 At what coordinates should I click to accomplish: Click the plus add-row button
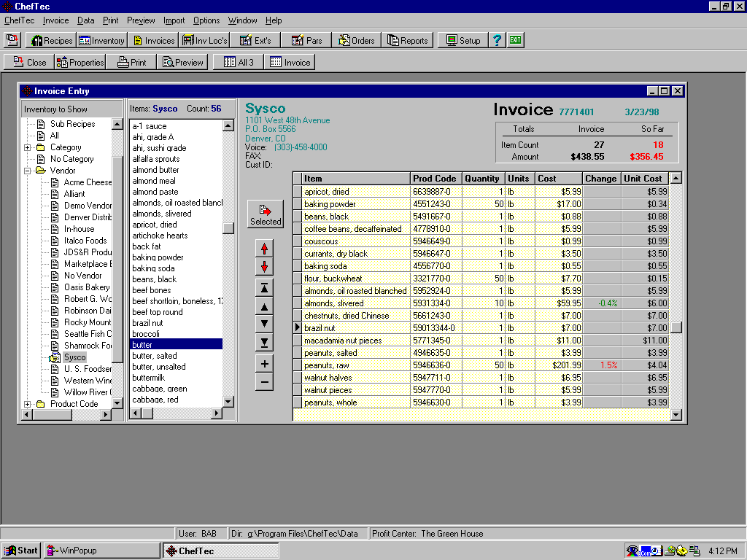point(264,364)
